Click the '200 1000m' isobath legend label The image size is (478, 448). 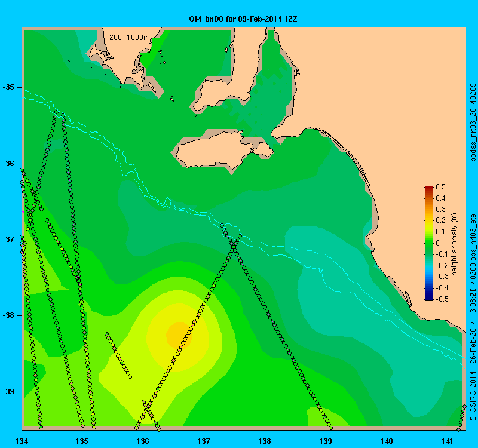coord(129,38)
